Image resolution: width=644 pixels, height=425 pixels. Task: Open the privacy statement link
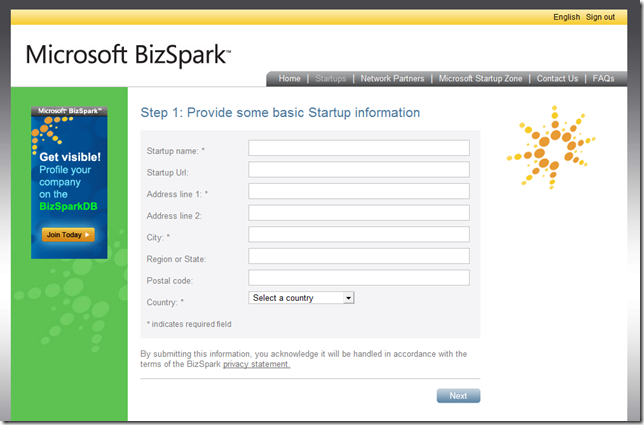[256, 364]
